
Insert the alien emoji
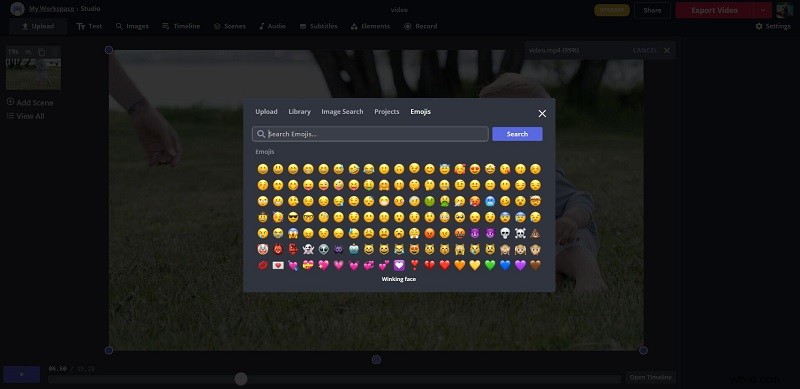(x=323, y=249)
